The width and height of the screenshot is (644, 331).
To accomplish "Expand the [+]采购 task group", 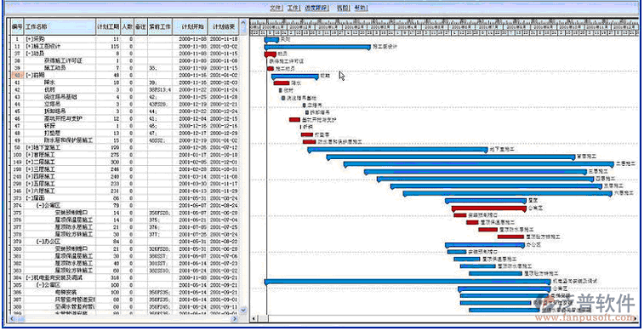I will coord(35,39).
